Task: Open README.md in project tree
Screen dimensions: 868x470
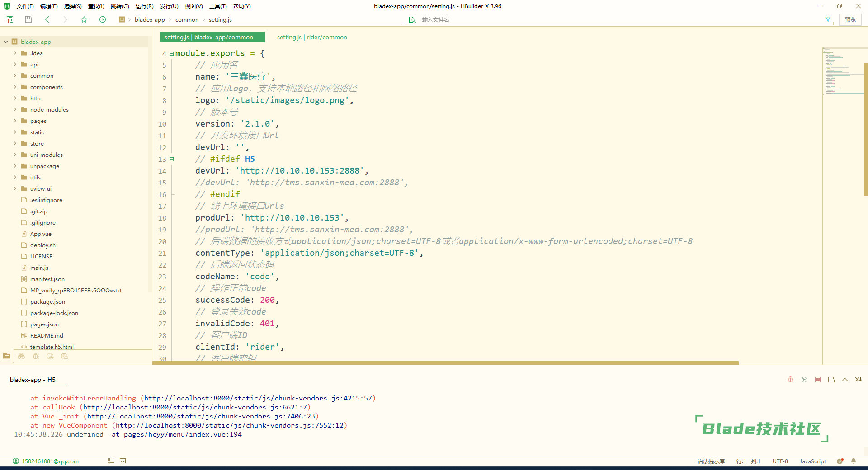Action: pyautogui.click(x=47, y=335)
